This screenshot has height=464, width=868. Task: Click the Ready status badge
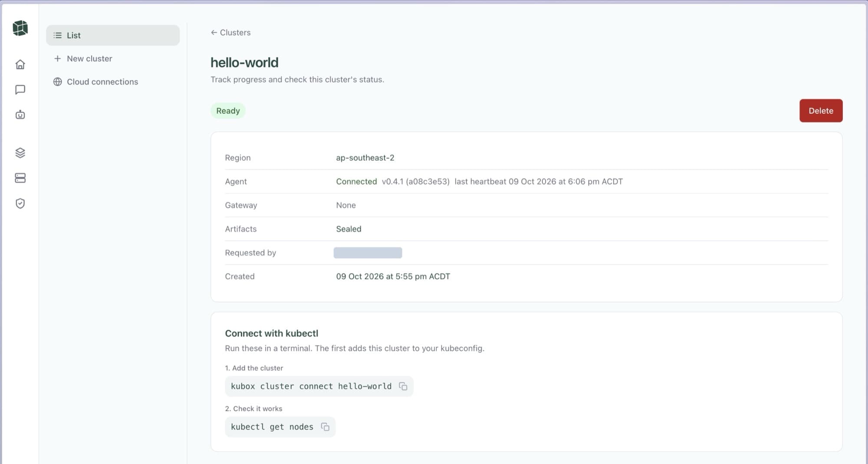coord(228,111)
